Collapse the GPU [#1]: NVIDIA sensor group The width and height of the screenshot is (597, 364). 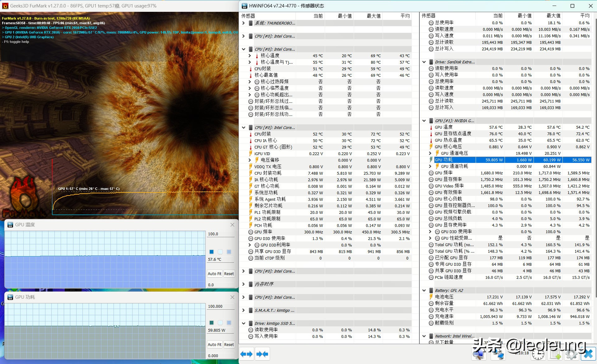[x=424, y=121]
